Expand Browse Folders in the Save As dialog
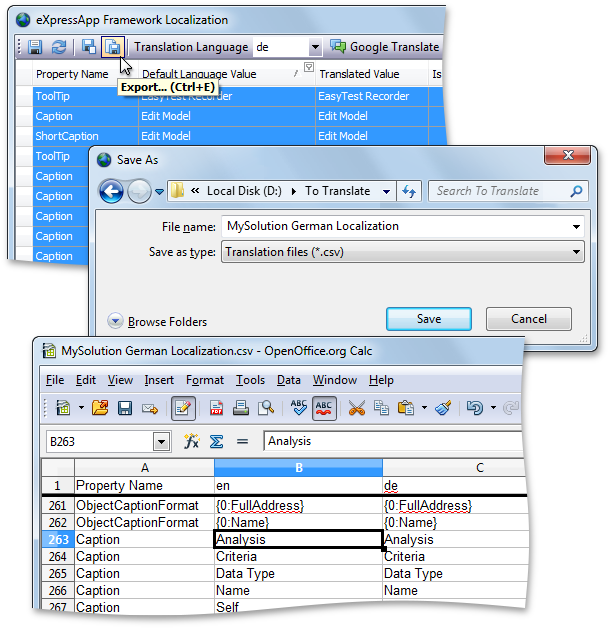The width and height of the screenshot is (611, 631). (157, 322)
